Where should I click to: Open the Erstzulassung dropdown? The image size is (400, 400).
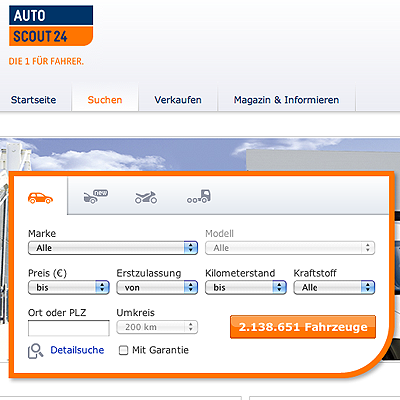coord(157,287)
